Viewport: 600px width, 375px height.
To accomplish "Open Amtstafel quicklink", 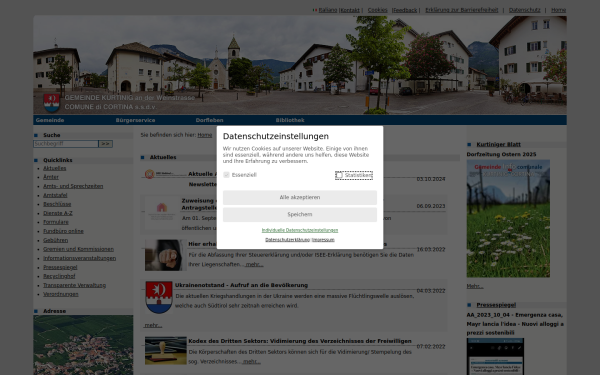I will click(x=55, y=195).
